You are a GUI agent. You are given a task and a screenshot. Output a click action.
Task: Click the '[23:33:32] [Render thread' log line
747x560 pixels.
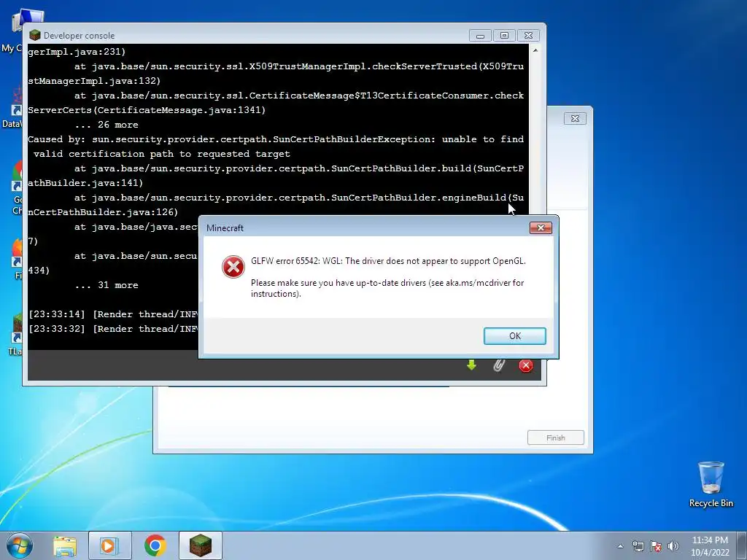(x=113, y=329)
